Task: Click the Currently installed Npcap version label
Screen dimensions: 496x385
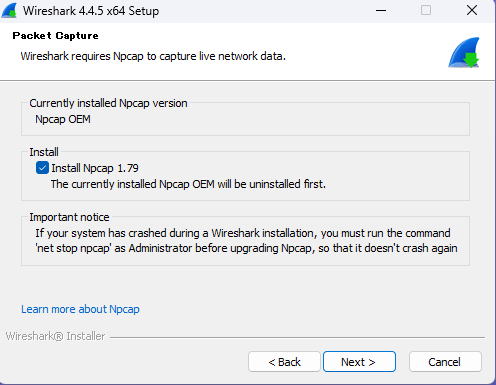Action: coord(108,103)
